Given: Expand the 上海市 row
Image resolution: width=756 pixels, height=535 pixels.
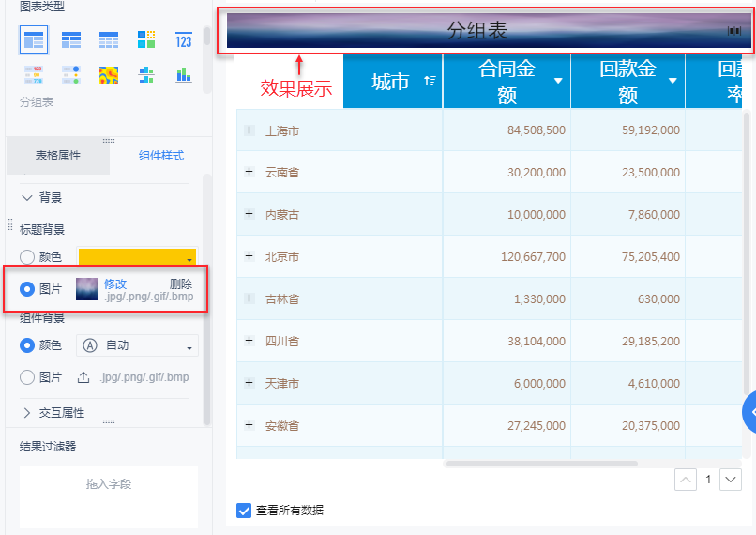Looking at the screenshot, I should click(249, 130).
